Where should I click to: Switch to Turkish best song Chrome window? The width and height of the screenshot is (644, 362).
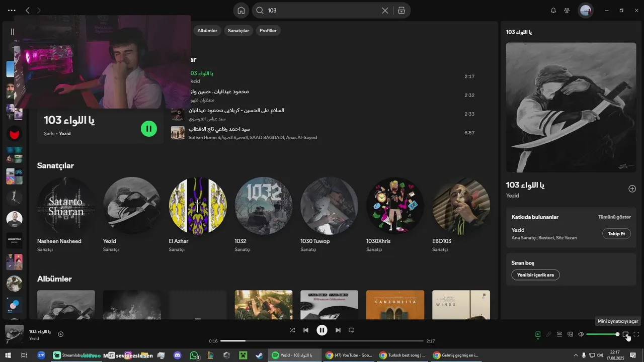(403, 355)
